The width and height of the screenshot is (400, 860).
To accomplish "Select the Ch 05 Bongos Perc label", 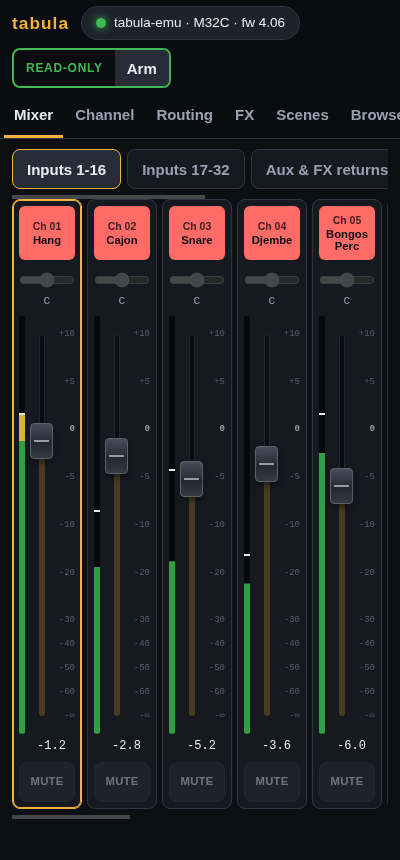I will pyautogui.click(x=347, y=233).
